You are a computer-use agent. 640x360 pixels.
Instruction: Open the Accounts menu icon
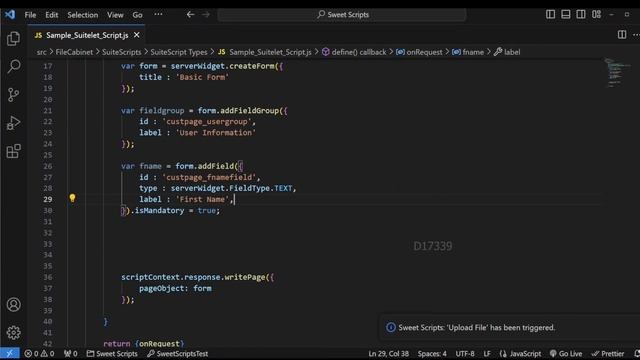13,304
